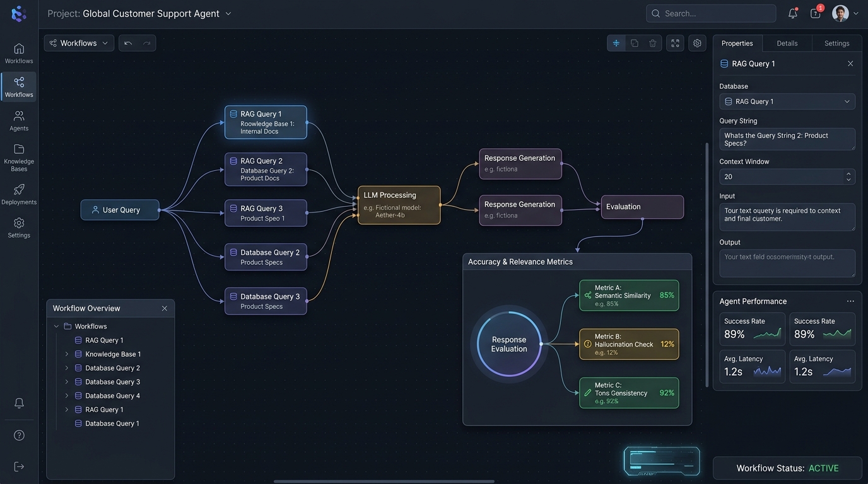Switch to the Settings tab in the panel
Screen dimensions: 868x484
pos(836,43)
